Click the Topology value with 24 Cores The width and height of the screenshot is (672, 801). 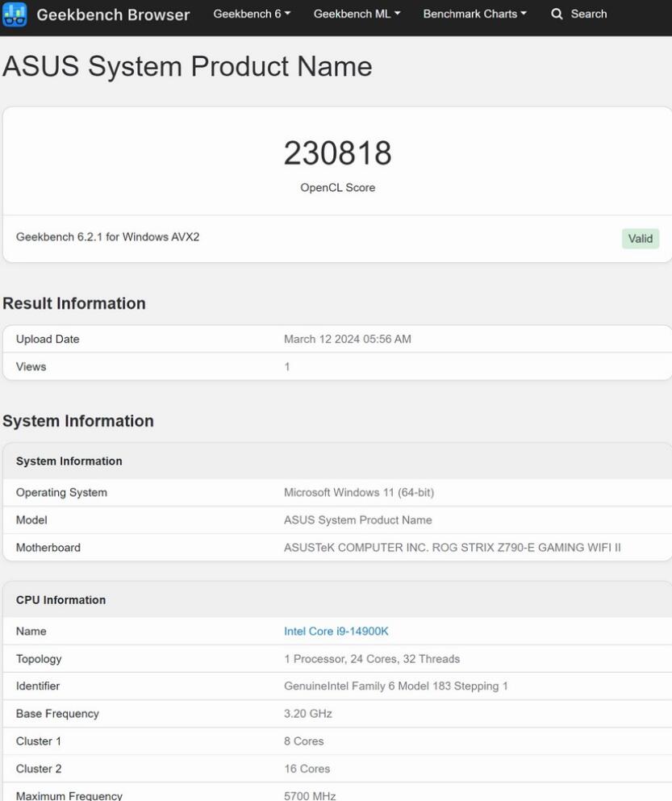click(x=371, y=659)
